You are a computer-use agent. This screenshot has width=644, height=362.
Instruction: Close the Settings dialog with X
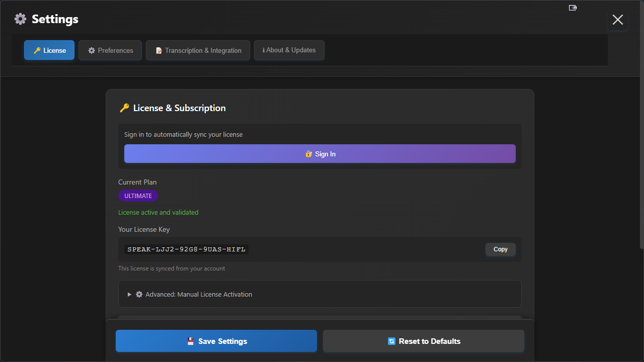point(617,20)
